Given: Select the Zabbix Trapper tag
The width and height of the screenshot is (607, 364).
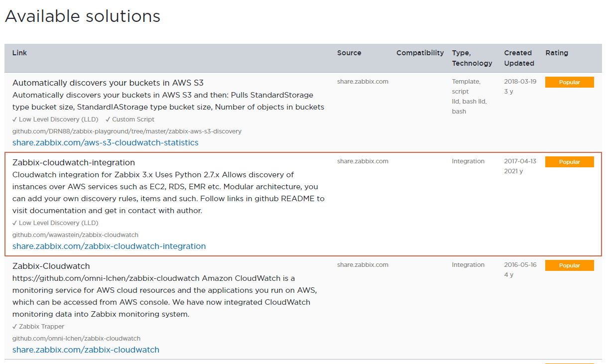Looking at the screenshot, I should [38, 327].
